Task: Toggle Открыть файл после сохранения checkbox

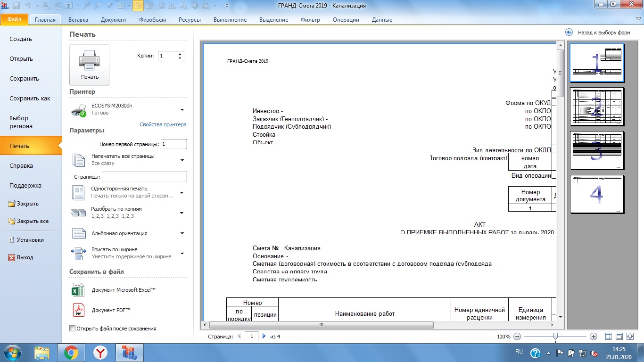Action: point(72,329)
